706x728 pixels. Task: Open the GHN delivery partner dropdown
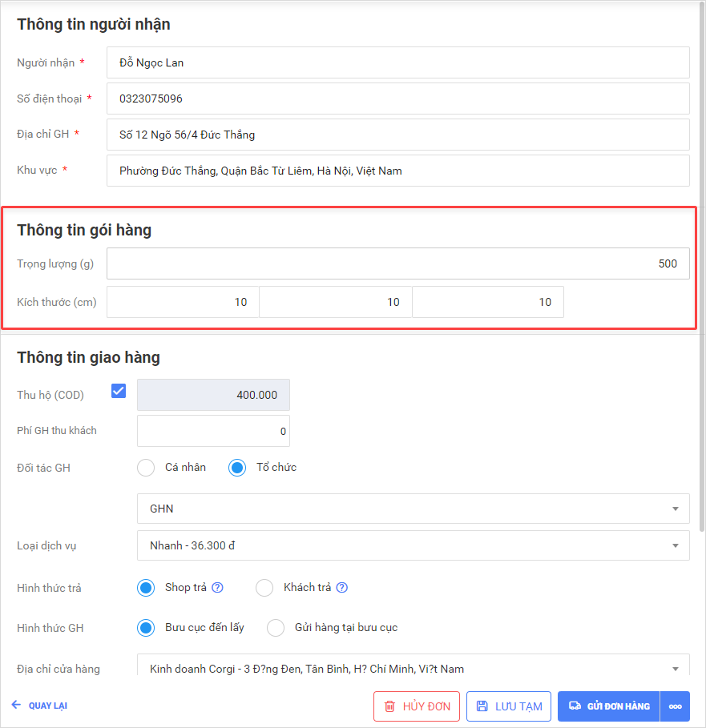[x=413, y=509]
